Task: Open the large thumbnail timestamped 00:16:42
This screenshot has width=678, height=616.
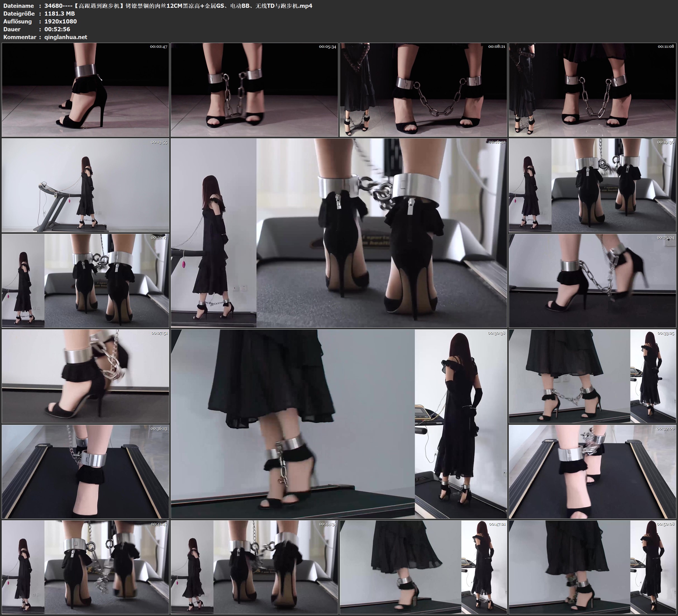Action: [x=339, y=233]
